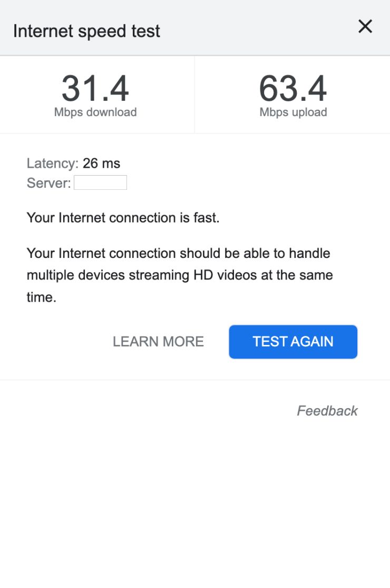This screenshot has height=588, width=390.
Task: Click the word 'Internet' in the title
Action: pos(41,31)
